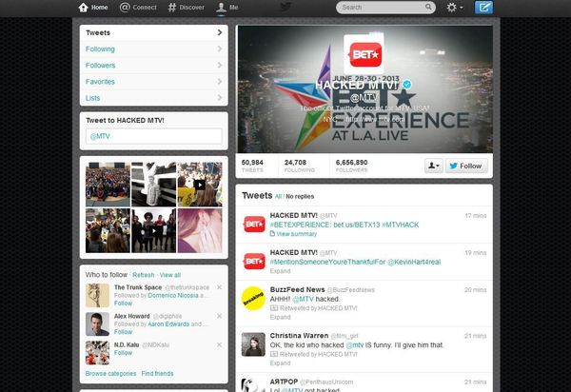Dismiss the N.D. Kalu suggestion
The image size is (571, 392).
point(219,344)
